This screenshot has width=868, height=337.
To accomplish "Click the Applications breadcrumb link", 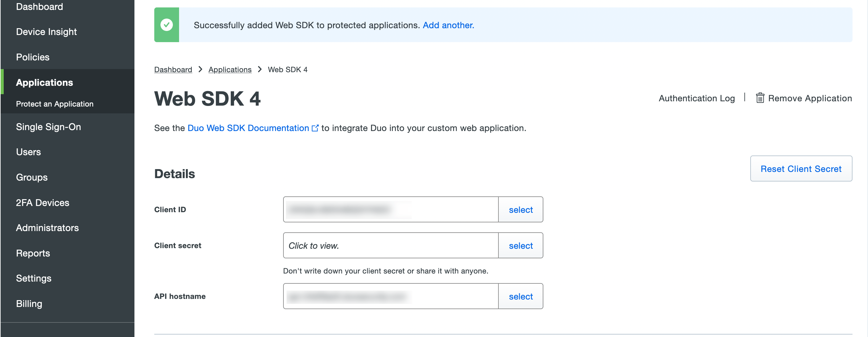I will point(230,69).
